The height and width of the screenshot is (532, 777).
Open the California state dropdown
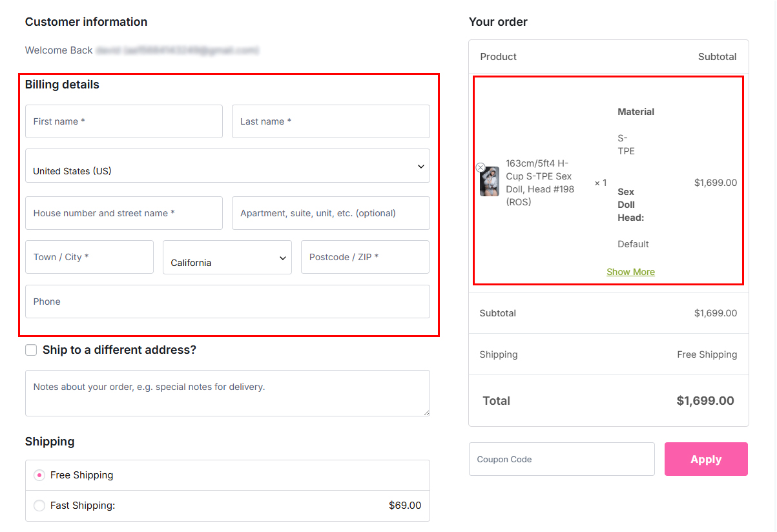[227, 257]
